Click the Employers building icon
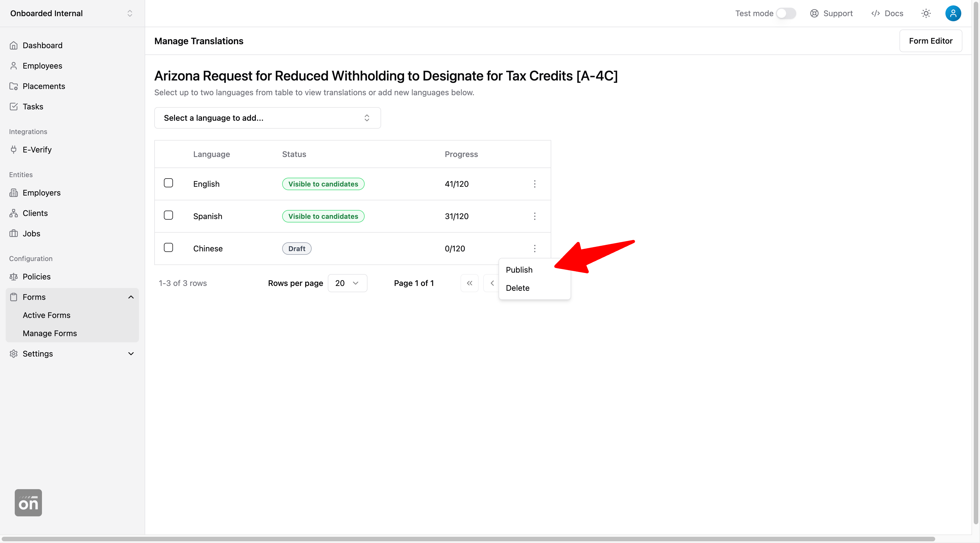Viewport: 980px width, 543px height. [x=14, y=193]
